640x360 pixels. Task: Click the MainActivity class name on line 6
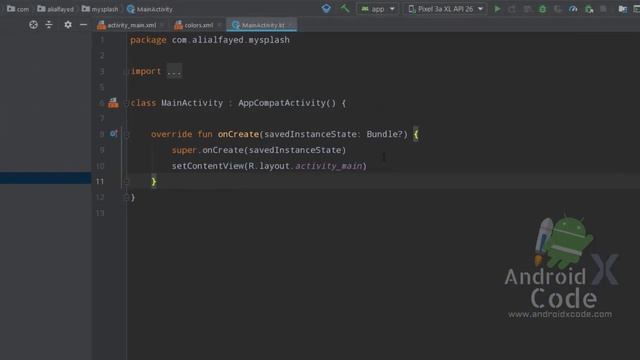(192, 103)
